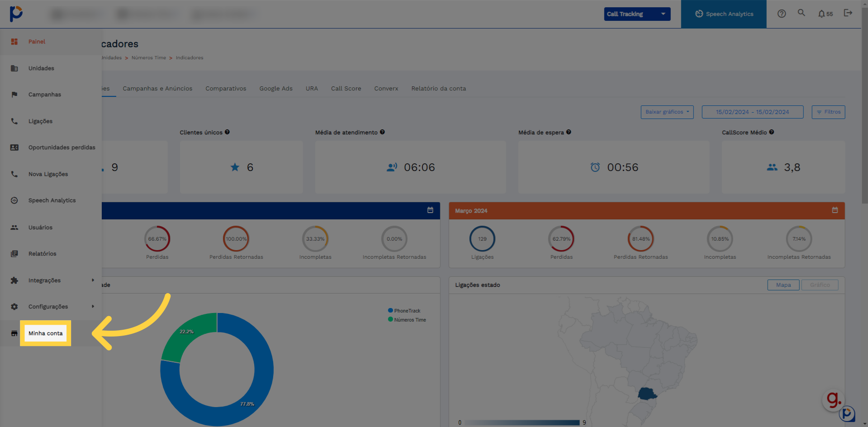Click the Speech Analytics sidebar icon
The height and width of the screenshot is (427, 868).
(x=14, y=200)
